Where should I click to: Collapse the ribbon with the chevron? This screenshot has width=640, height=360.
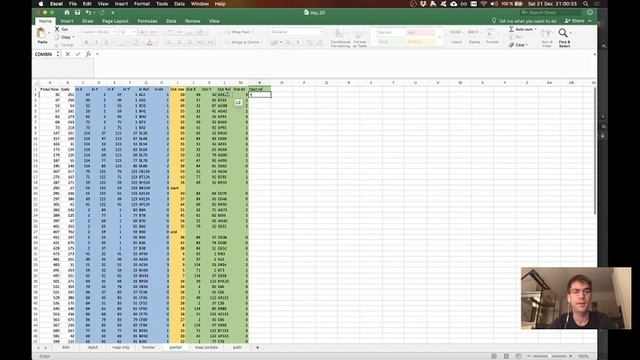tap(590, 21)
